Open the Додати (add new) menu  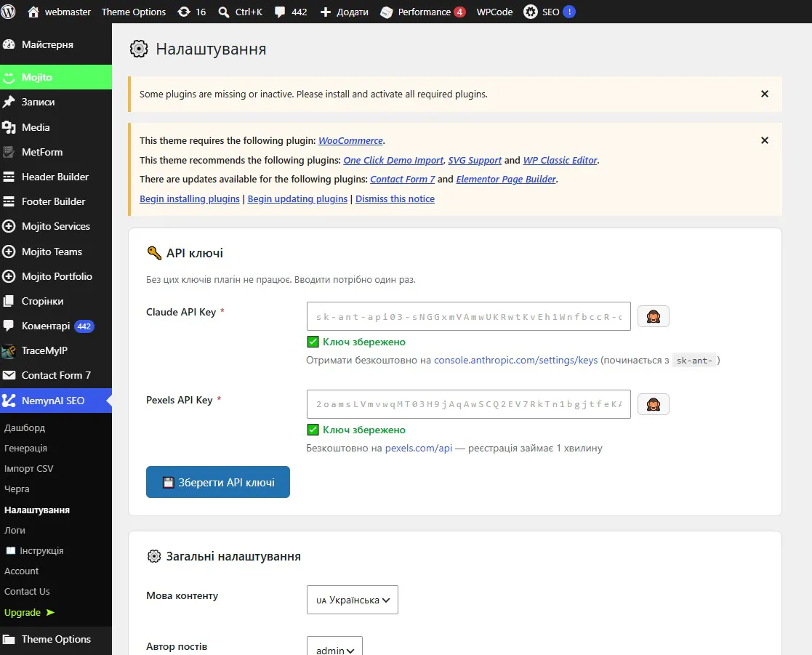click(x=344, y=12)
